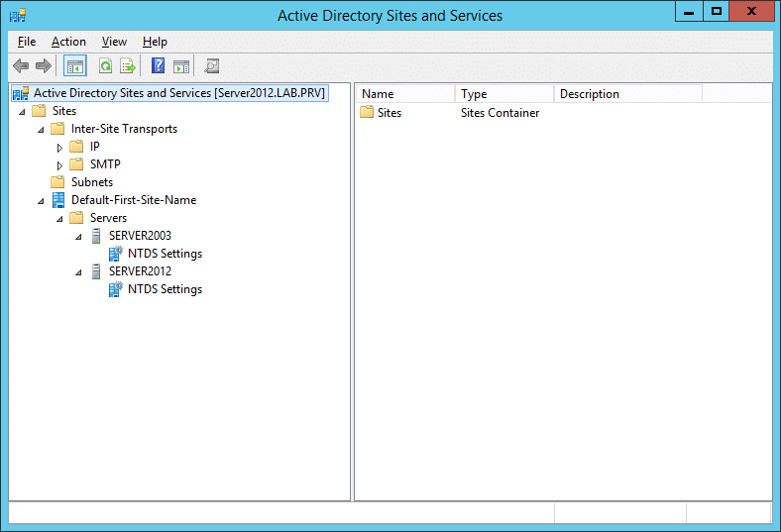Click NTDS Settings icon under SERVER2003
781x532 pixels.
pyautogui.click(x=116, y=254)
